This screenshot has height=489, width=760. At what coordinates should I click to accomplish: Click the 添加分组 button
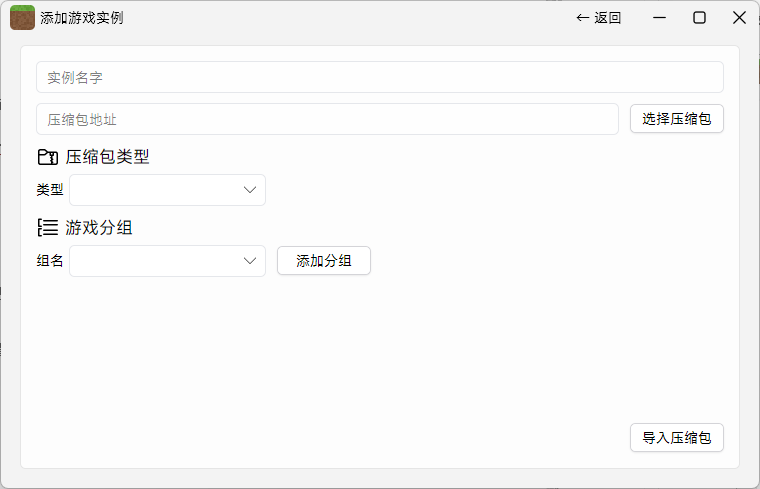(x=323, y=261)
